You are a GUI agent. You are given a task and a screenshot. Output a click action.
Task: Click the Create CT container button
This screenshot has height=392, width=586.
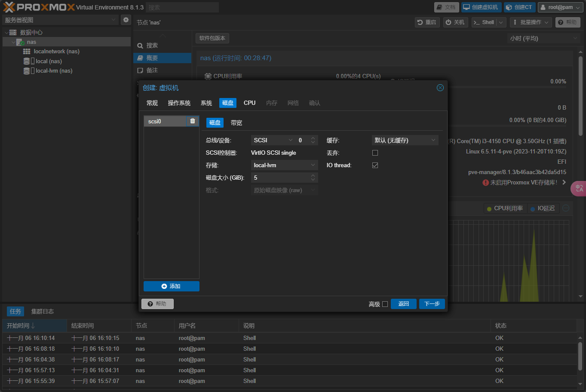pos(519,7)
